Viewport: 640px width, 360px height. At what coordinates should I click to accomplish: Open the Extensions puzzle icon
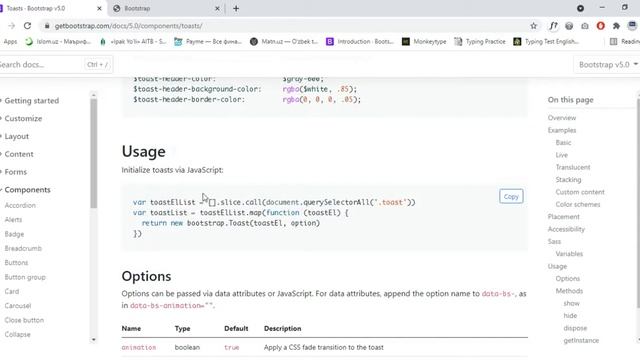(616, 26)
